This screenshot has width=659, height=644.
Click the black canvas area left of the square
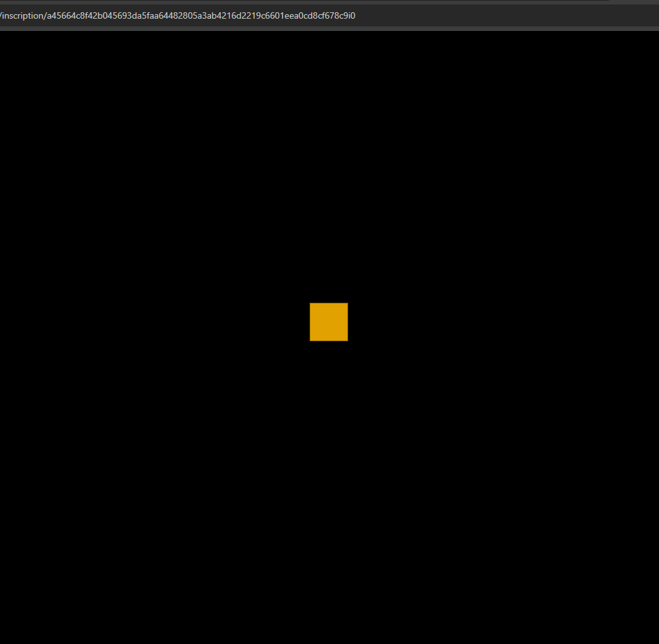point(161,321)
